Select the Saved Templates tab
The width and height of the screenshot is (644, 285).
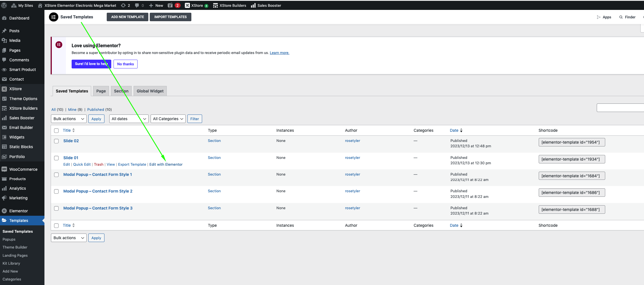72,91
